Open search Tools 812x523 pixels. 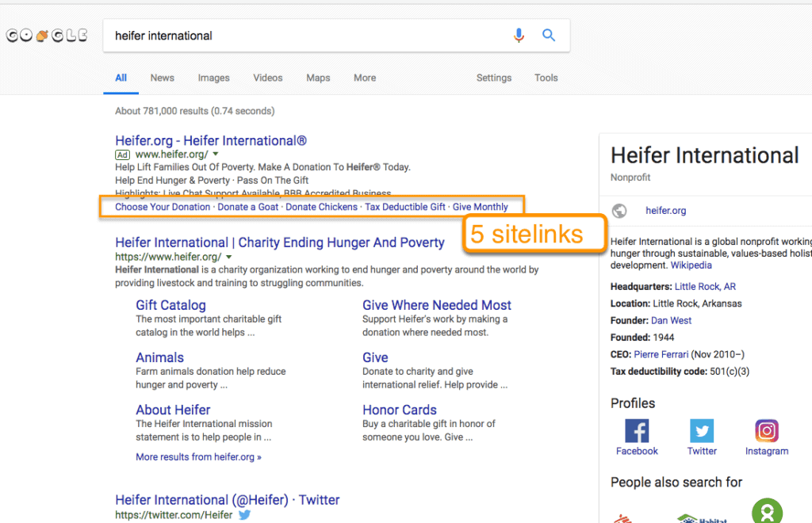click(546, 78)
